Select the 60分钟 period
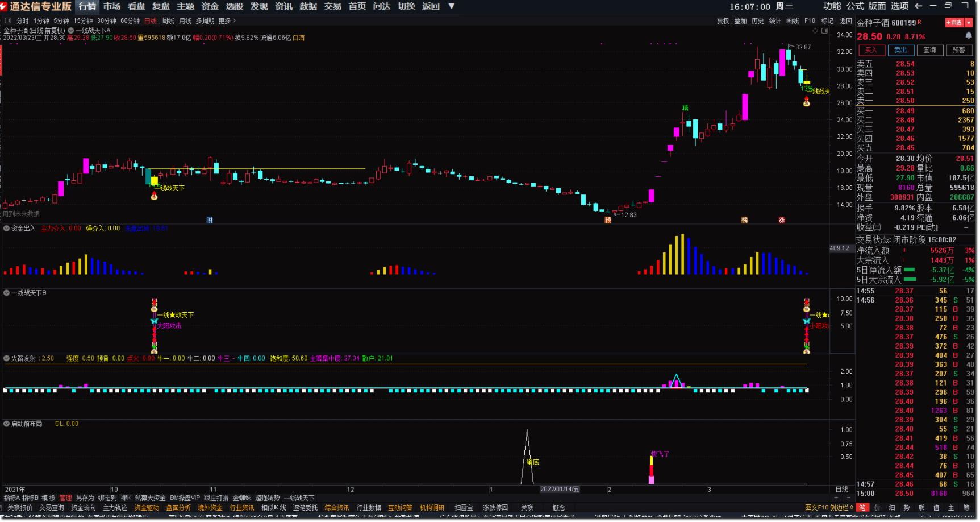Image resolution: width=980 pixels, height=522 pixels. tap(130, 21)
